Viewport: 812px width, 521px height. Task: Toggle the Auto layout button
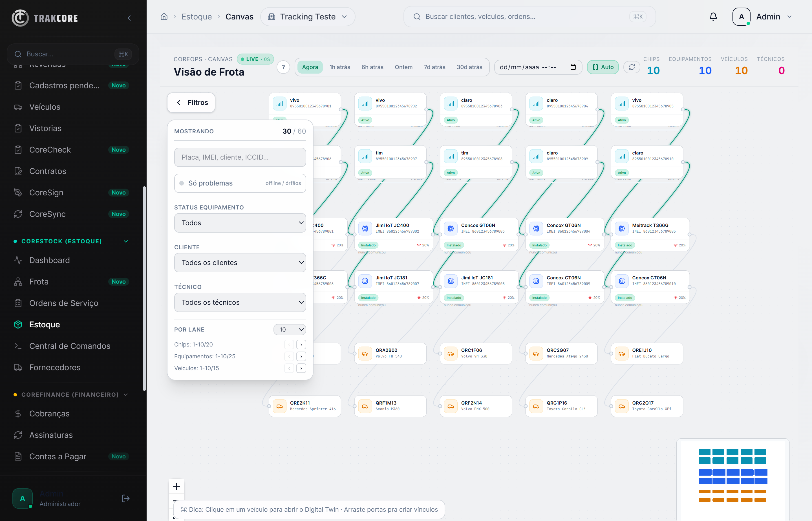click(603, 67)
